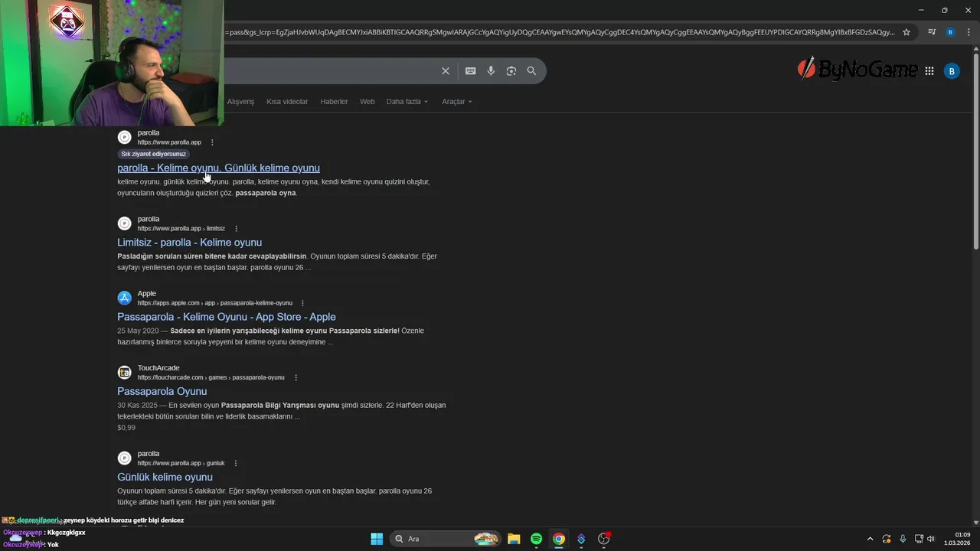Open the Windows Start menu
This screenshot has width=980, height=551.
377,539
